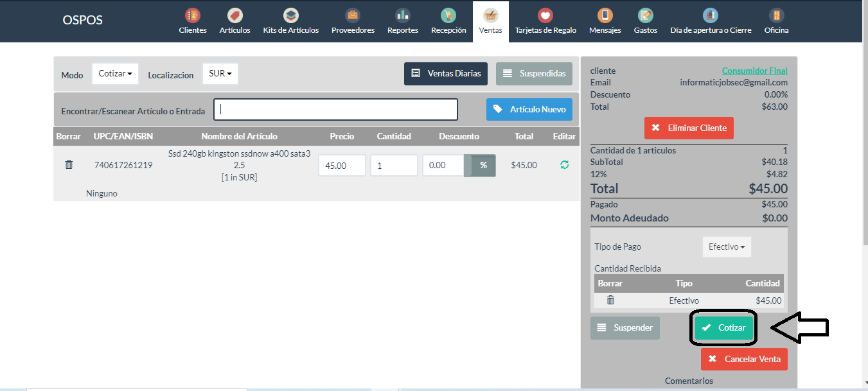
Task: Click the 12% tax value $4.82
Action: click(777, 173)
